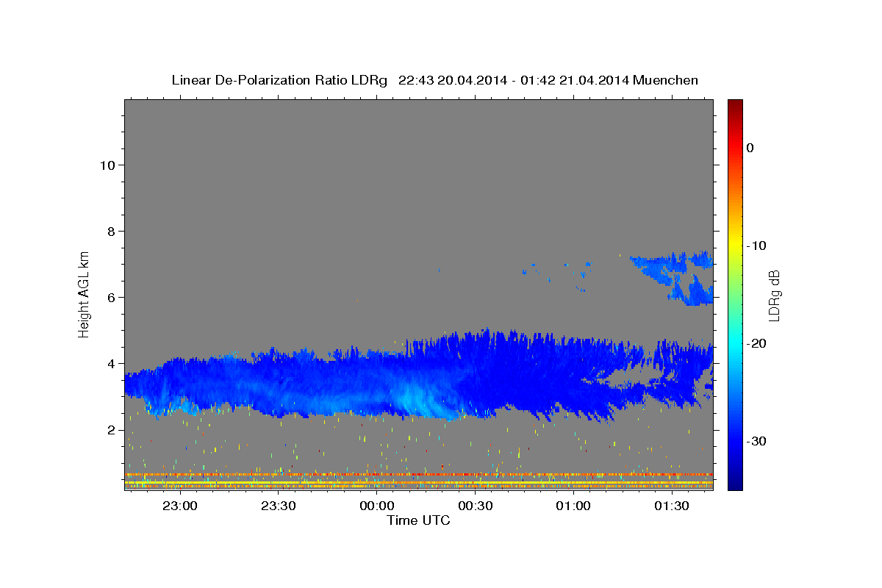Click the 00:00 time axis label
The width and height of the screenshot is (882, 588).
[376, 506]
